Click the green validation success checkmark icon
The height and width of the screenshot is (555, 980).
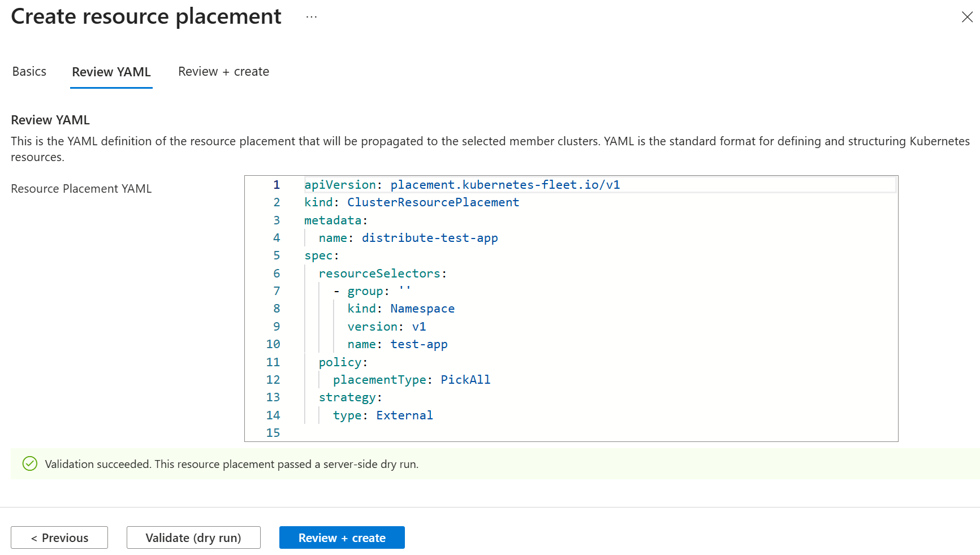29,464
